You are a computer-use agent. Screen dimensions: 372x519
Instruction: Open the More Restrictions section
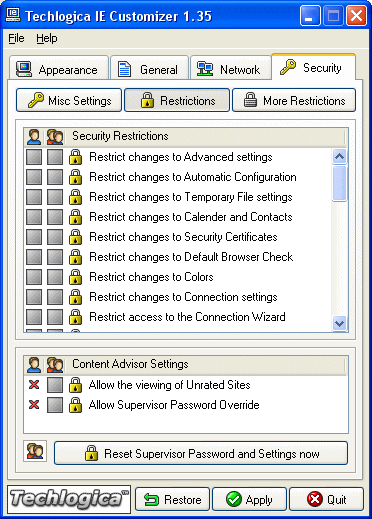coord(294,100)
